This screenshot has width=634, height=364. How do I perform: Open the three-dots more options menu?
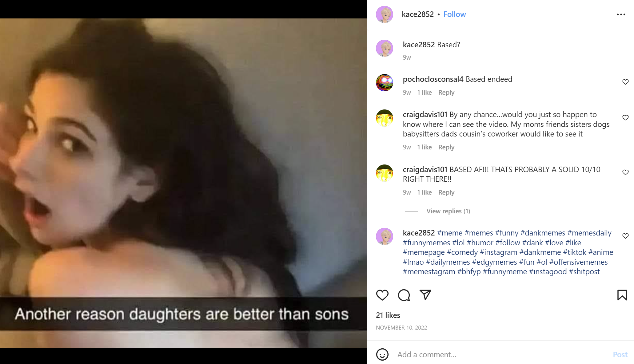click(621, 14)
